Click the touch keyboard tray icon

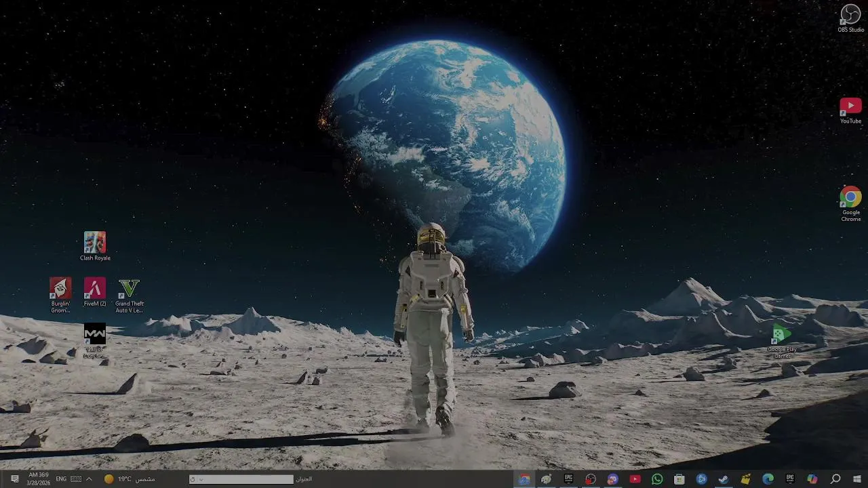click(76, 479)
